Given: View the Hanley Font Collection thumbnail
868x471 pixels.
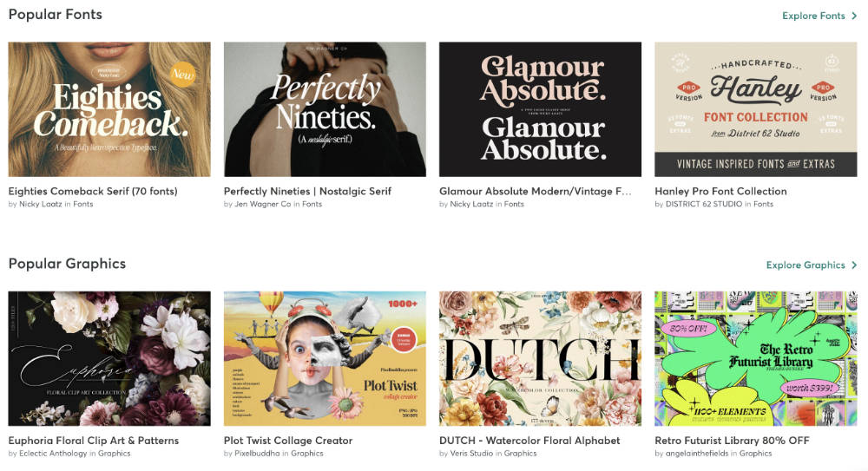Looking at the screenshot, I should click(756, 109).
